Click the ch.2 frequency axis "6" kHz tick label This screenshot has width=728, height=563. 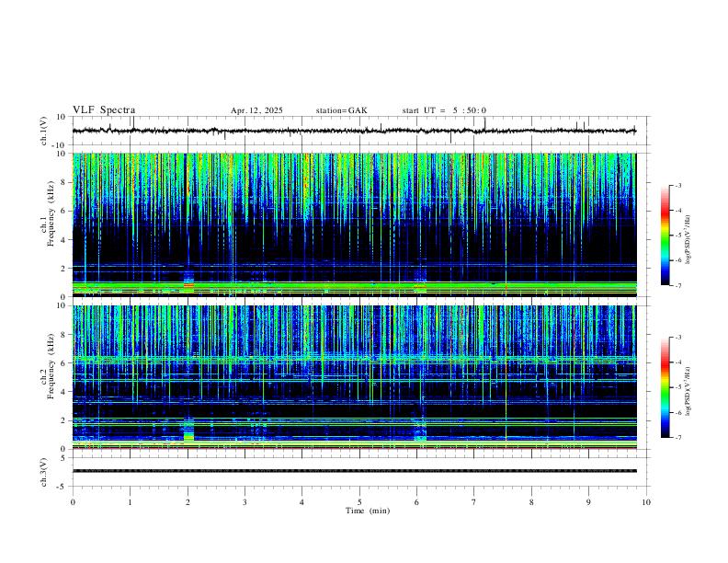63,362
